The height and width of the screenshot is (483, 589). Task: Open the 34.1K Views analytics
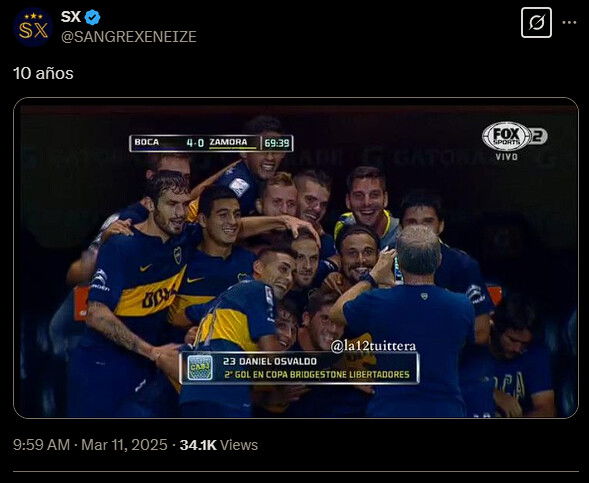point(219,445)
